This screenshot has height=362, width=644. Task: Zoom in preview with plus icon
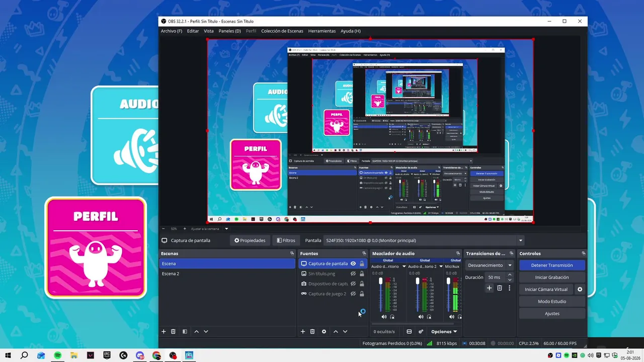click(185, 229)
